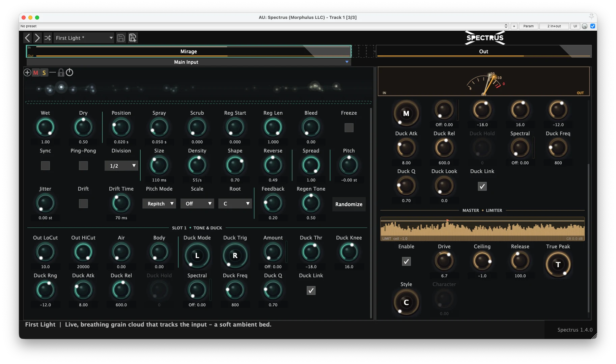
Task: Toggle the blue bypass checkbox in header
Action: tap(592, 26)
